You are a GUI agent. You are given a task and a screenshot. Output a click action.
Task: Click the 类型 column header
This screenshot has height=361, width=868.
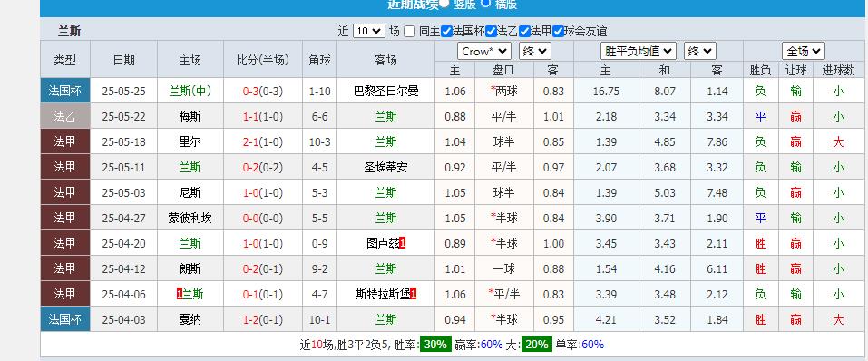[x=65, y=60]
